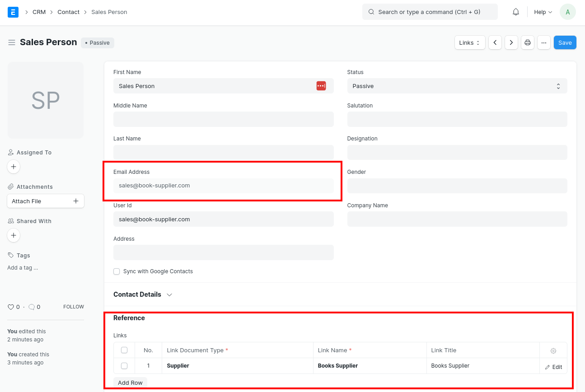Check the Supplier row checkbox

tap(124, 366)
